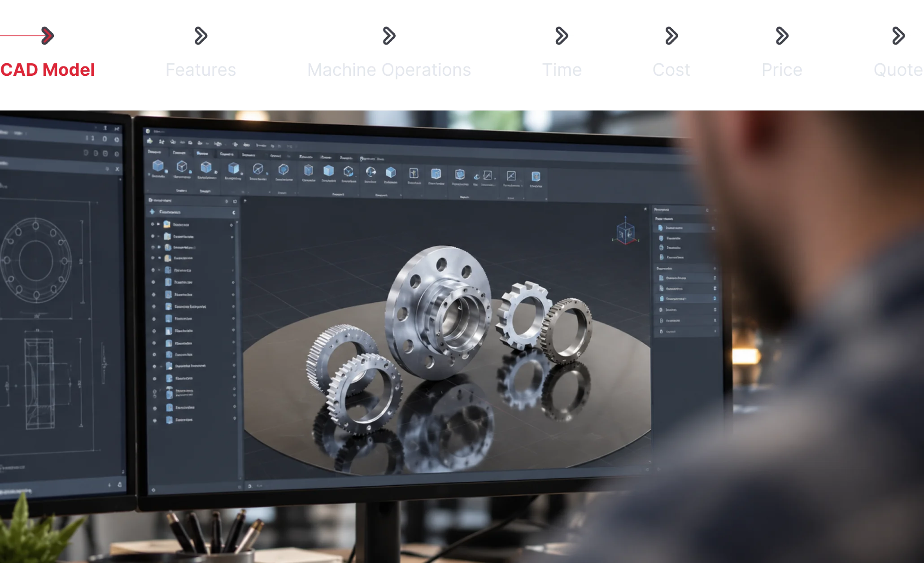This screenshot has height=563, width=924.
Task: Open the Cost step
Action: point(671,70)
